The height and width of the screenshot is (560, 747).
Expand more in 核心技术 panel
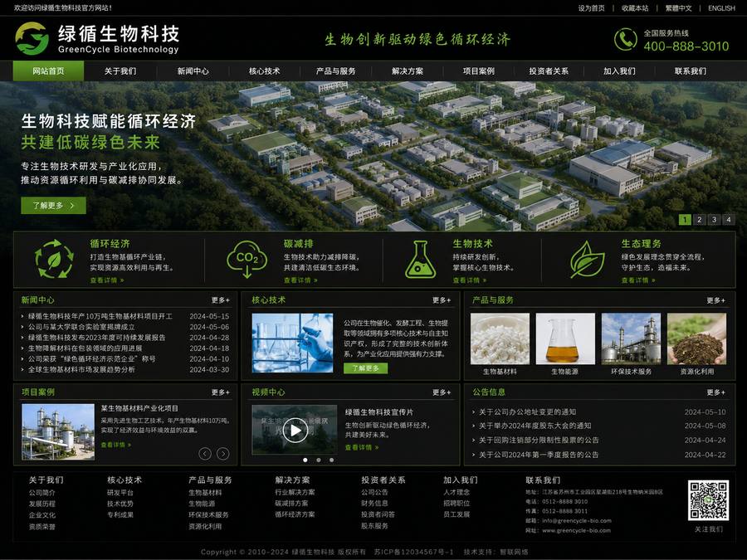(x=442, y=300)
